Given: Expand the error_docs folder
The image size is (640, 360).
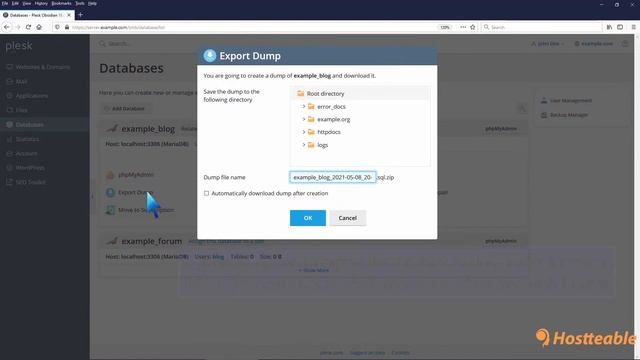Looking at the screenshot, I should [x=304, y=107].
